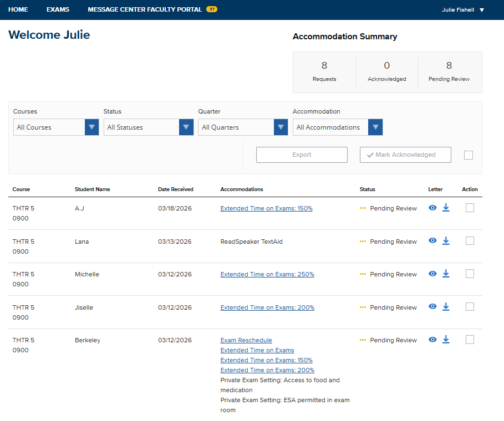
Task: Open Michelle's letter preview with the eye icon
Action: (432, 274)
